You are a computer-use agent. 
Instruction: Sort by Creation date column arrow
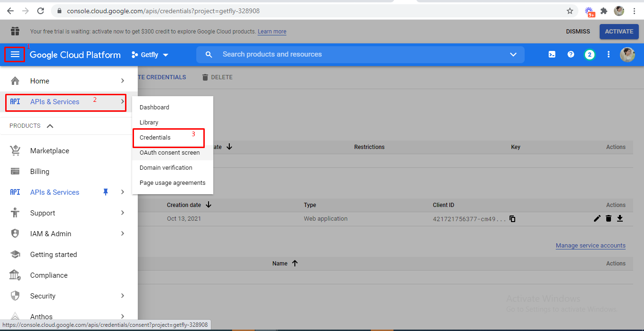(209, 205)
